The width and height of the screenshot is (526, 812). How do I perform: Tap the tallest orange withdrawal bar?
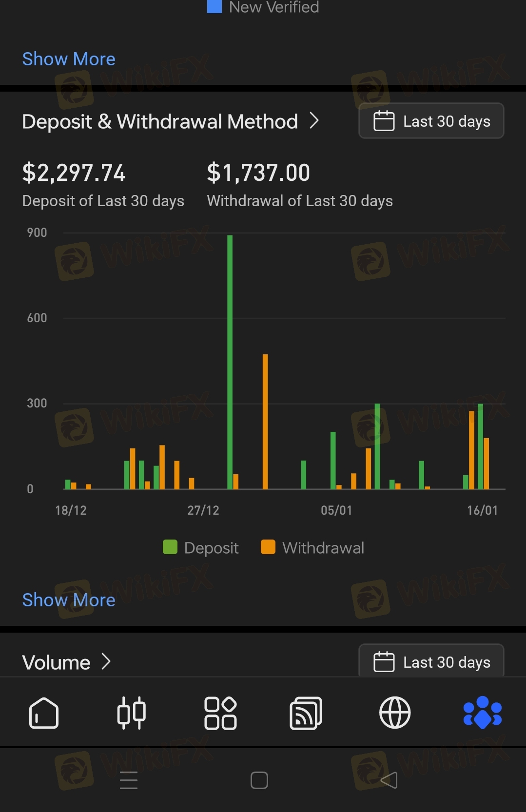coord(265,422)
